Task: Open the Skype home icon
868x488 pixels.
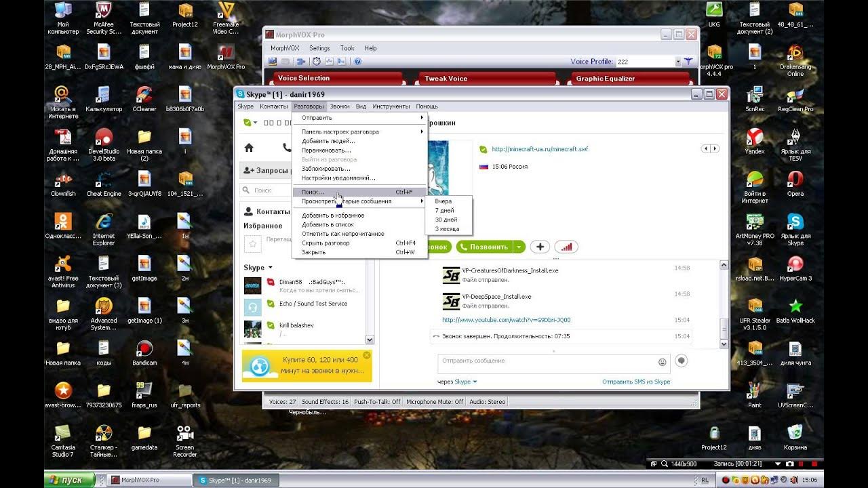Action: [x=249, y=148]
